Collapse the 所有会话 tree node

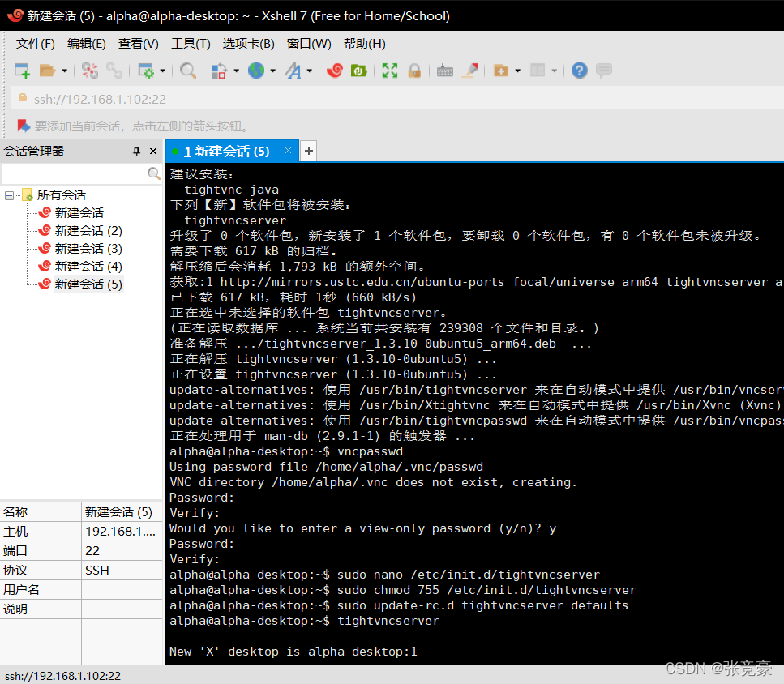coord(9,195)
